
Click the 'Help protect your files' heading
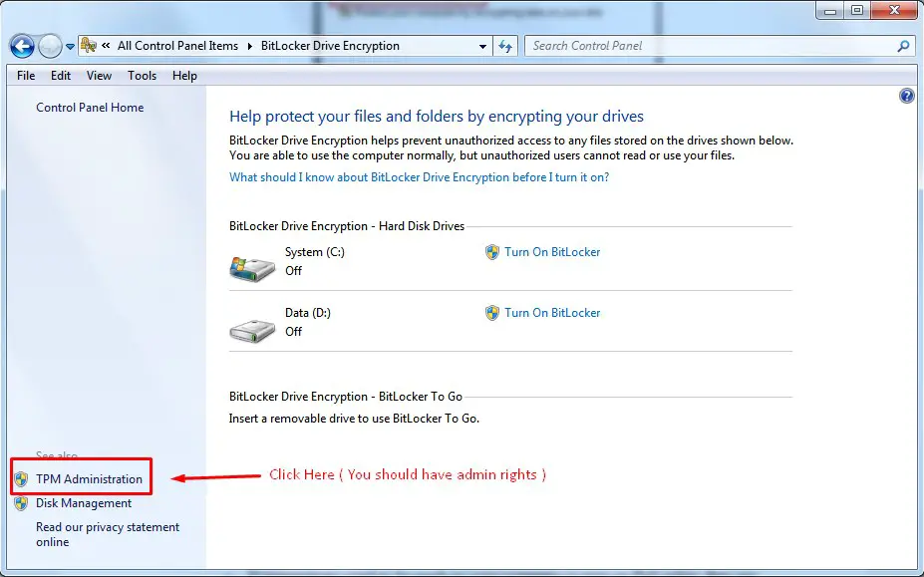click(436, 117)
